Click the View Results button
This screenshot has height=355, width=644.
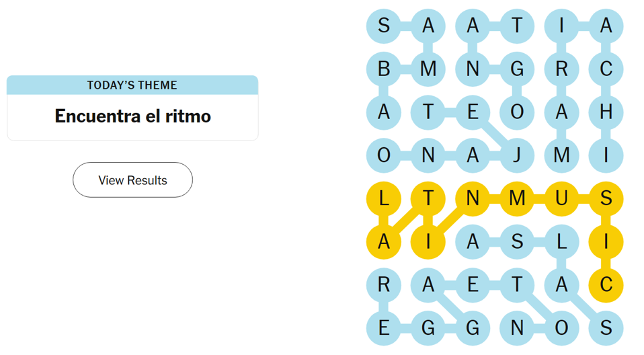pos(132,180)
